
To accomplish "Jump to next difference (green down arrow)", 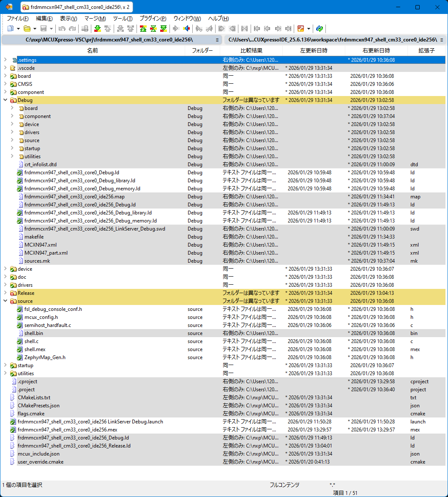I will point(98,29).
